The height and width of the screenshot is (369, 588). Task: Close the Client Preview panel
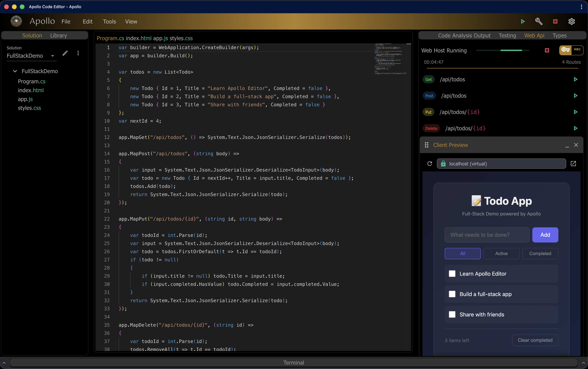(x=576, y=145)
